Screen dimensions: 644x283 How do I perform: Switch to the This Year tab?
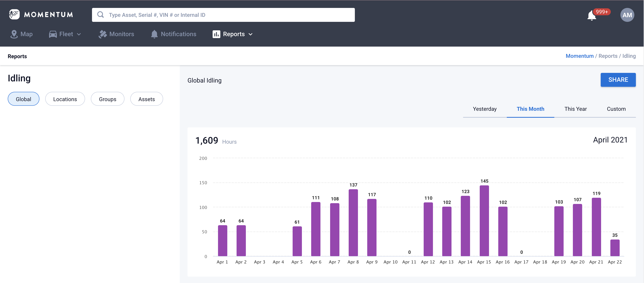click(x=576, y=109)
